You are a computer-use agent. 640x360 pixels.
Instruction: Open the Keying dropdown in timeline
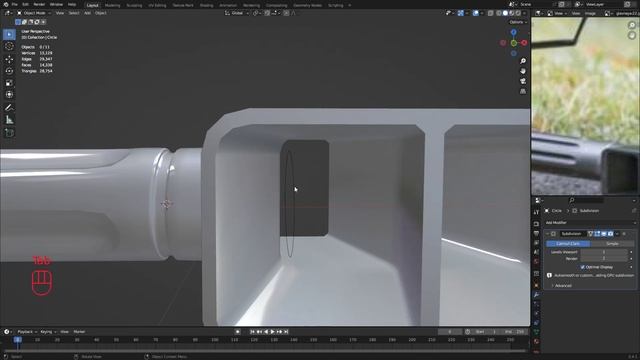pyautogui.click(x=48, y=332)
